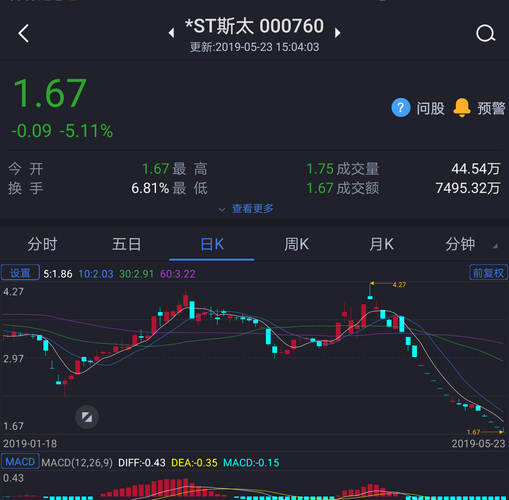This screenshot has width=509, height=500.
Task: Switch to the 分时 tab
Action: 42,244
